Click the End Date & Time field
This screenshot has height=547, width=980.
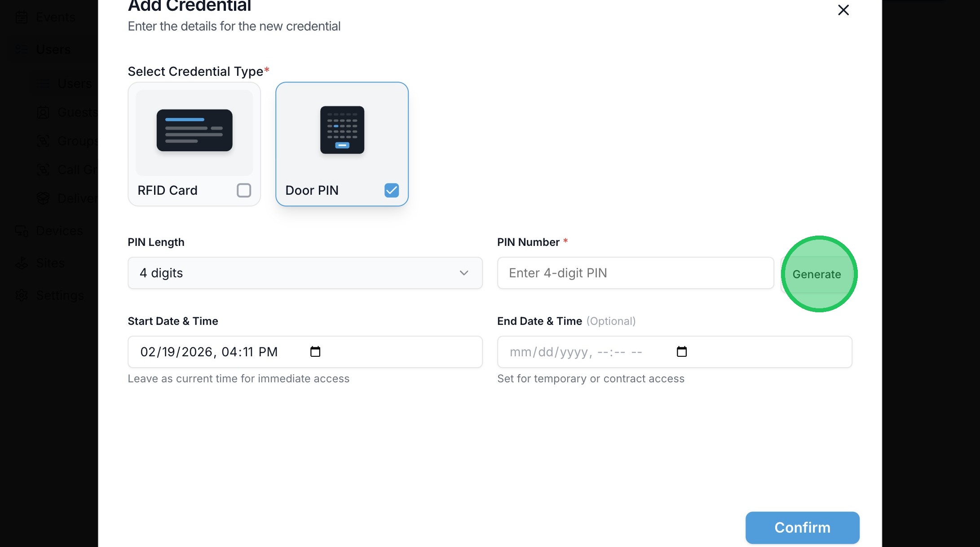584,352
